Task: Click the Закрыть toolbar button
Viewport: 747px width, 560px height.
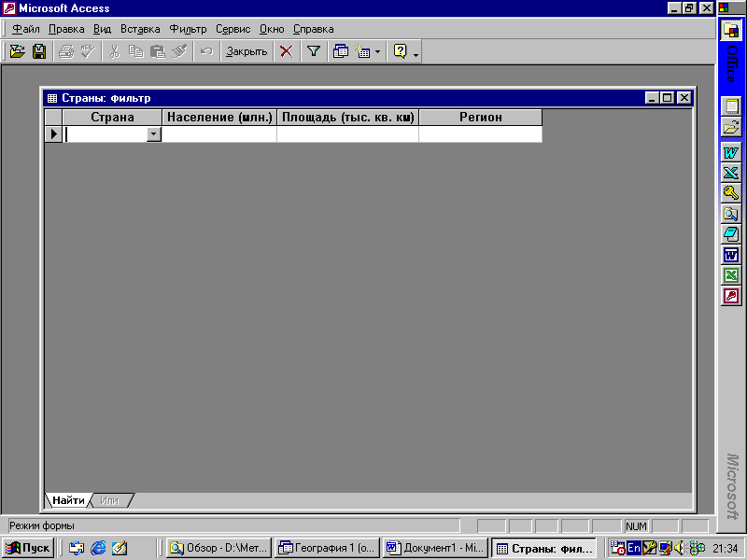Action: click(x=247, y=51)
